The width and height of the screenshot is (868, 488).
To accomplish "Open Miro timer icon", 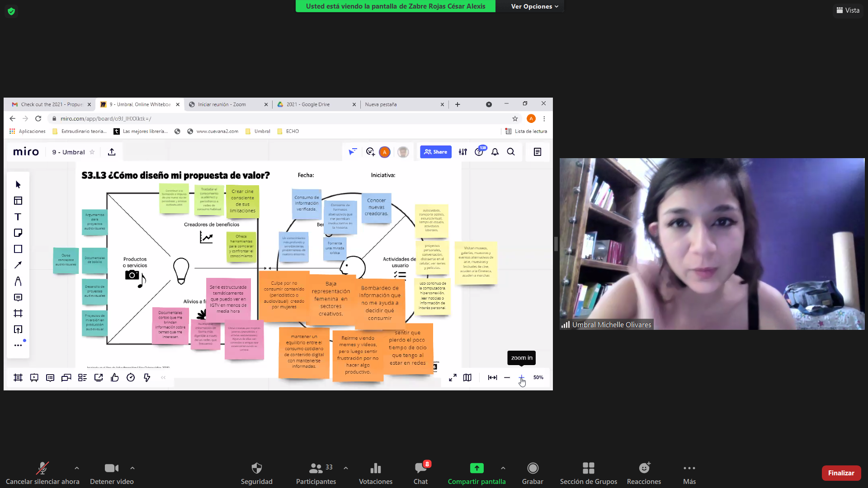I will 131,378.
